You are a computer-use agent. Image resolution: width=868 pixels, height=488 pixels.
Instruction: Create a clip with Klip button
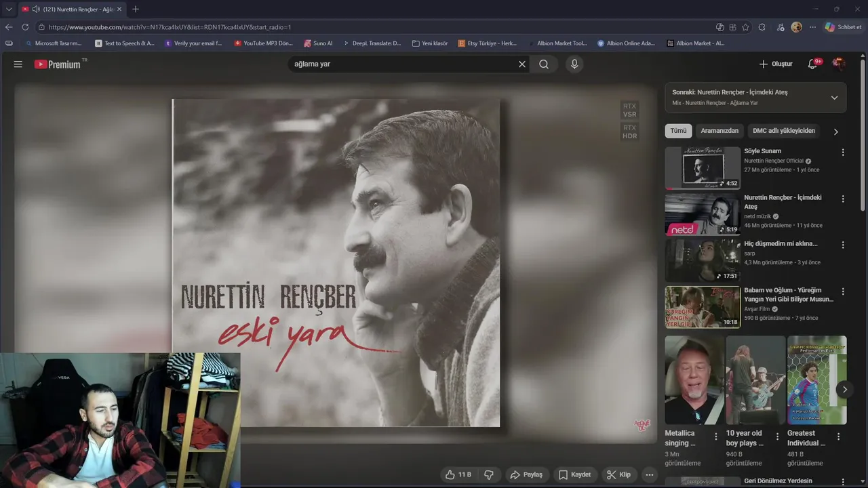pos(618,474)
